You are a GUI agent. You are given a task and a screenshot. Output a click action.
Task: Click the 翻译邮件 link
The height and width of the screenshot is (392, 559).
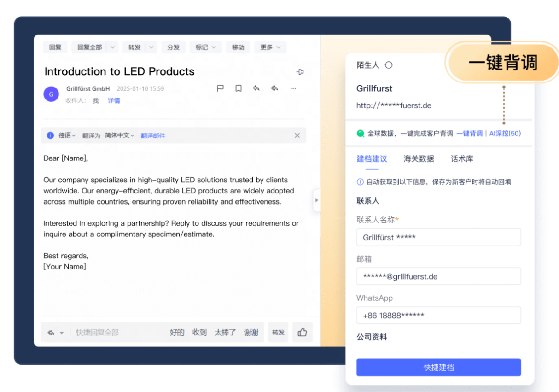[x=153, y=135]
